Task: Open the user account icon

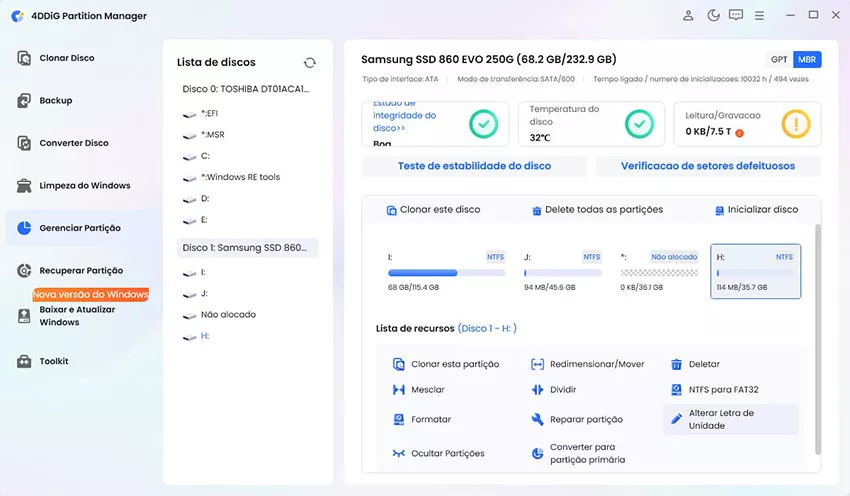Action: point(688,16)
